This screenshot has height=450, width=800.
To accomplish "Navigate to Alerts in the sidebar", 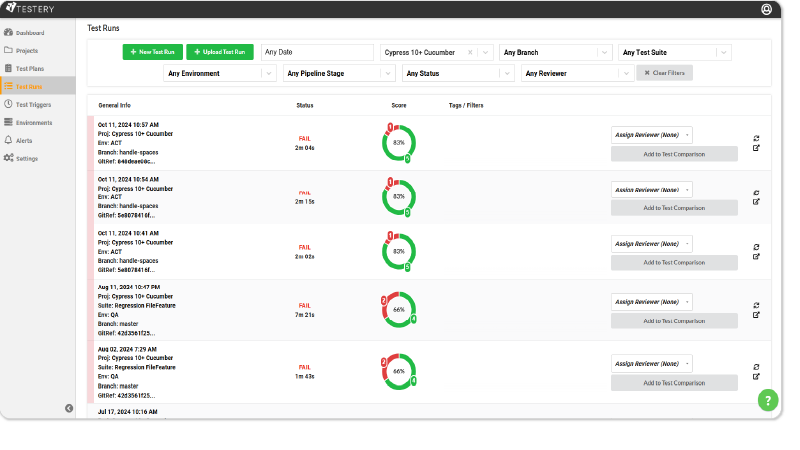I will click(24, 140).
